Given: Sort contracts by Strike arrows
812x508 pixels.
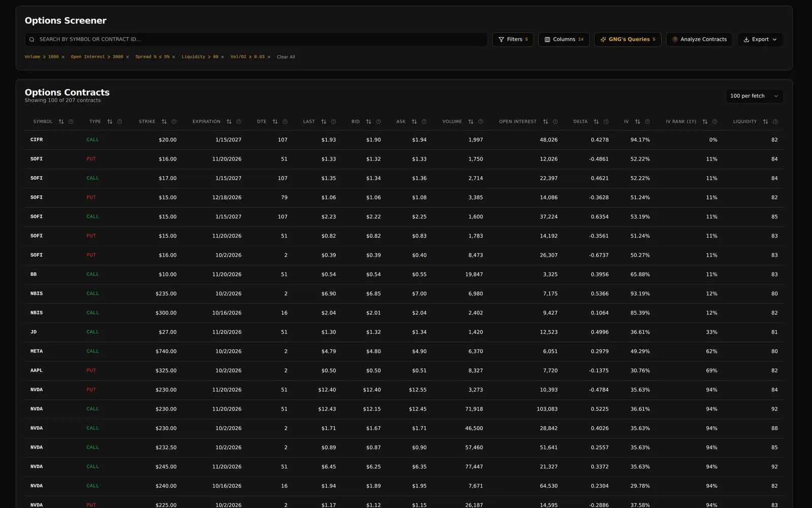Looking at the screenshot, I should [x=164, y=122].
